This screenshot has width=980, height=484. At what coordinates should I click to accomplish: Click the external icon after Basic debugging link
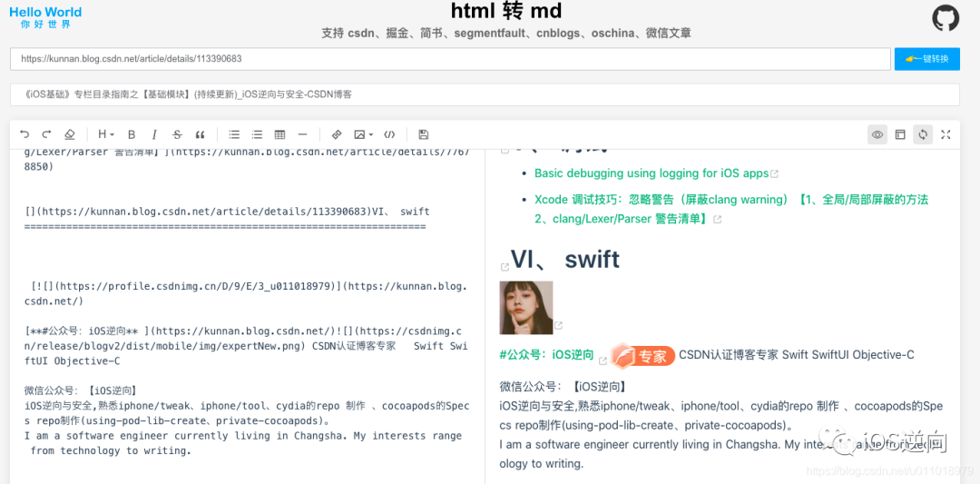(774, 173)
